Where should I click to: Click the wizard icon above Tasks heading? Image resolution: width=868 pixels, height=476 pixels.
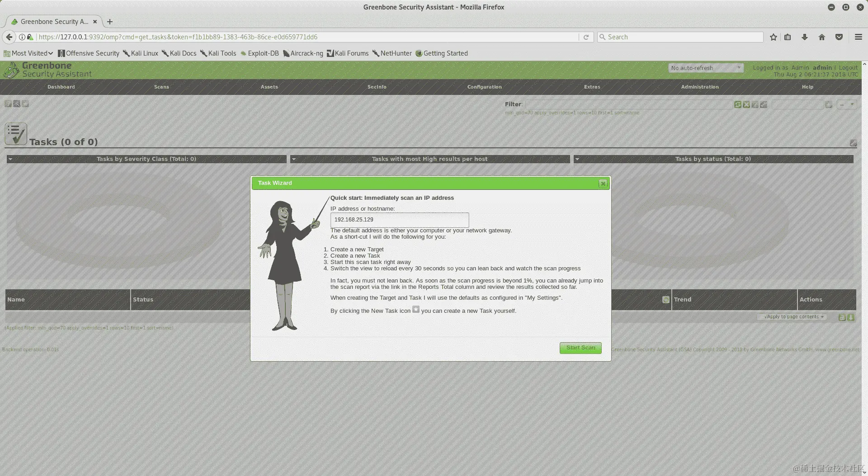(x=17, y=104)
